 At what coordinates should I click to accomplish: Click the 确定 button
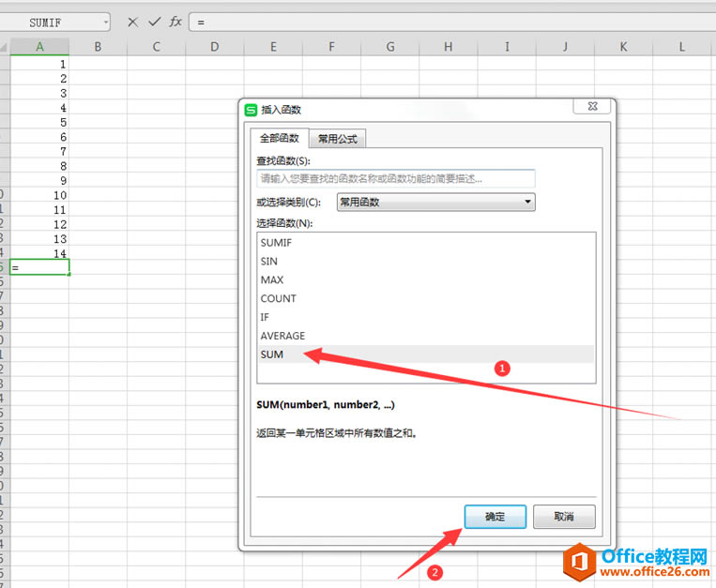tap(495, 517)
